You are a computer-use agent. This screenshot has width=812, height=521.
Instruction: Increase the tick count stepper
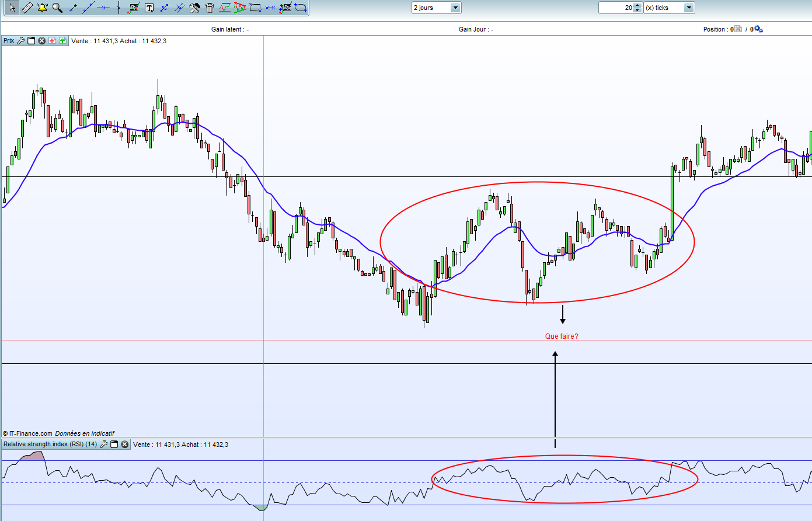637,5
